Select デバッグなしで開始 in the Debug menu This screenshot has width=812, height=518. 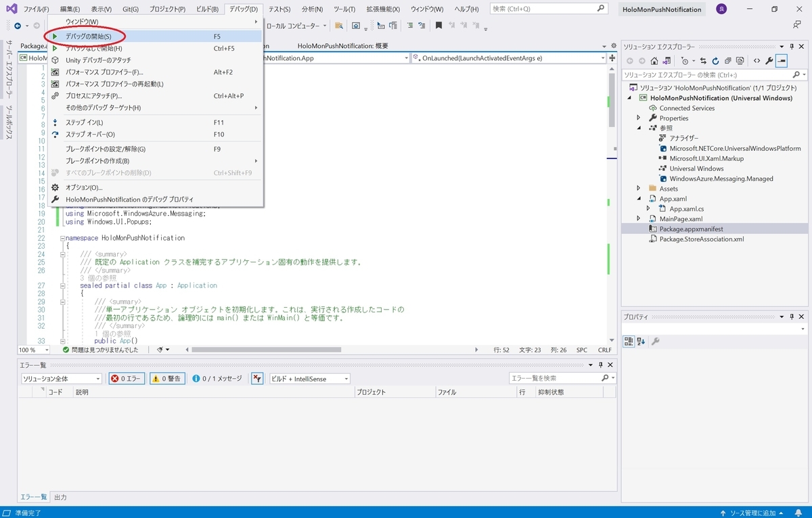155,48
